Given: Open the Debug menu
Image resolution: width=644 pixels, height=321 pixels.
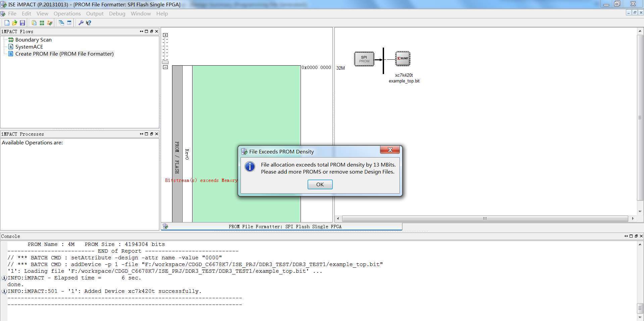Looking at the screenshot, I should tap(117, 14).
